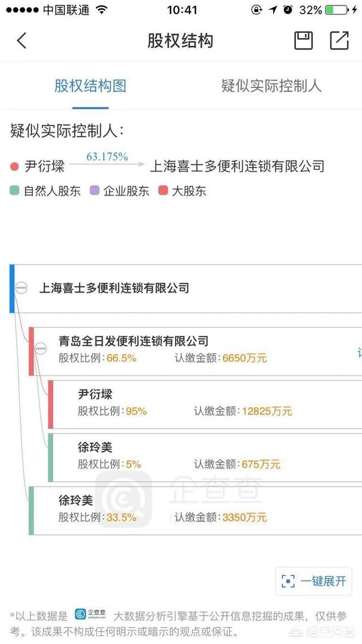Screen dimensions: 362x644
Task: Tap the 63.175% shareholding link
Action: coord(107,156)
